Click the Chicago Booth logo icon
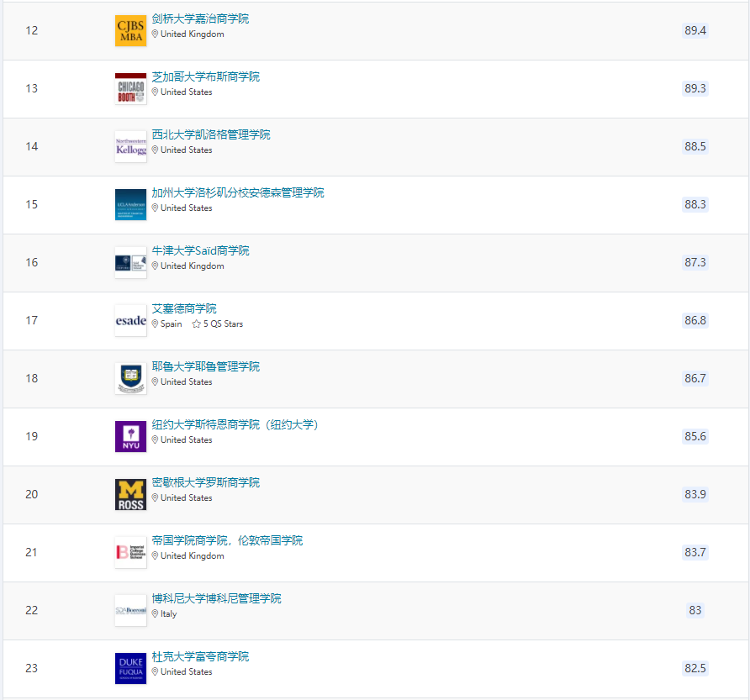Image resolution: width=750 pixels, height=700 pixels. pyautogui.click(x=130, y=89)
